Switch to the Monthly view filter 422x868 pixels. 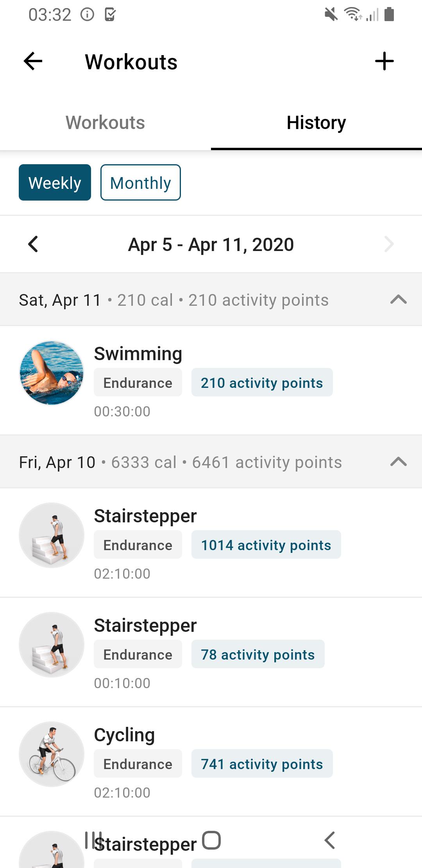pyautogui.click(x=141, y=183)
